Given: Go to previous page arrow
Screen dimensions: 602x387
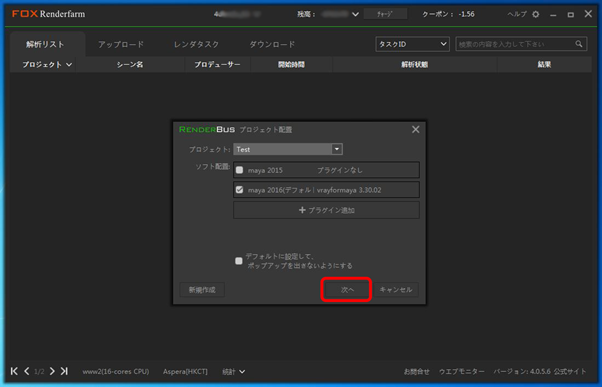Looking at the screenshot, I should click(26, 371).
